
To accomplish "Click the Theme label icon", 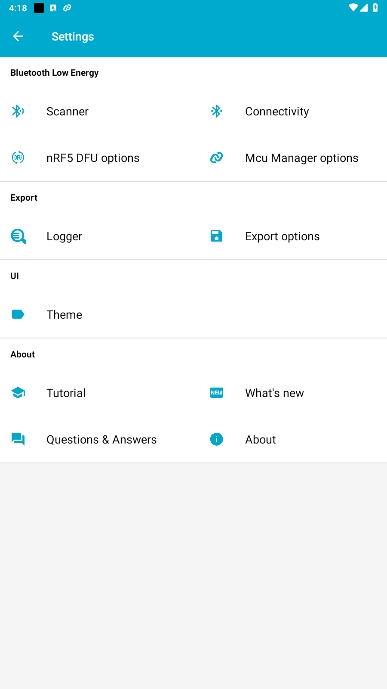I will point(18,315).
